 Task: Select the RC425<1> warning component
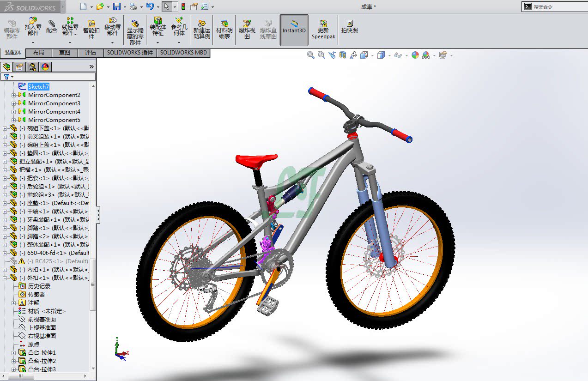(58, 261)
